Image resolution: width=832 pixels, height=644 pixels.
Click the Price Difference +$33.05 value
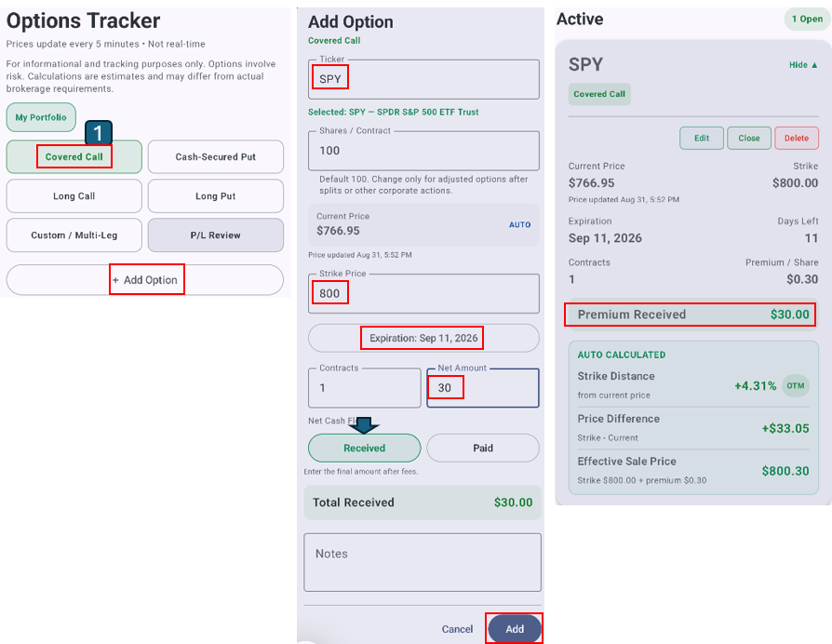[x=785, y=428]
